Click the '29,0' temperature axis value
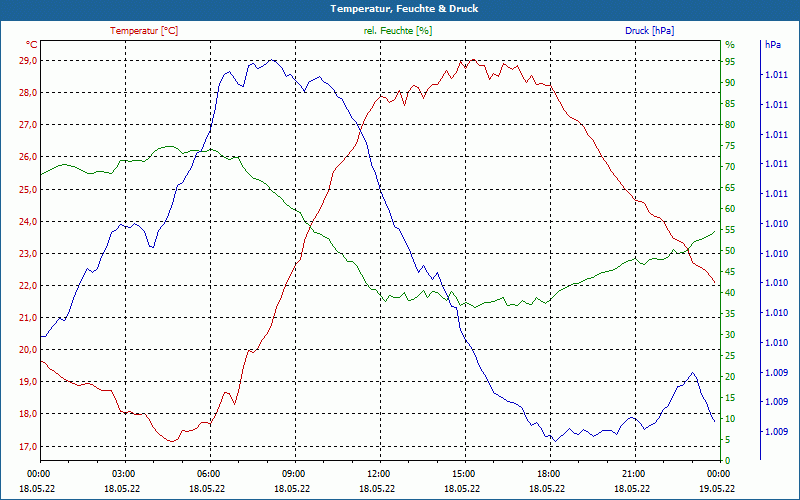 pos(28,61)
